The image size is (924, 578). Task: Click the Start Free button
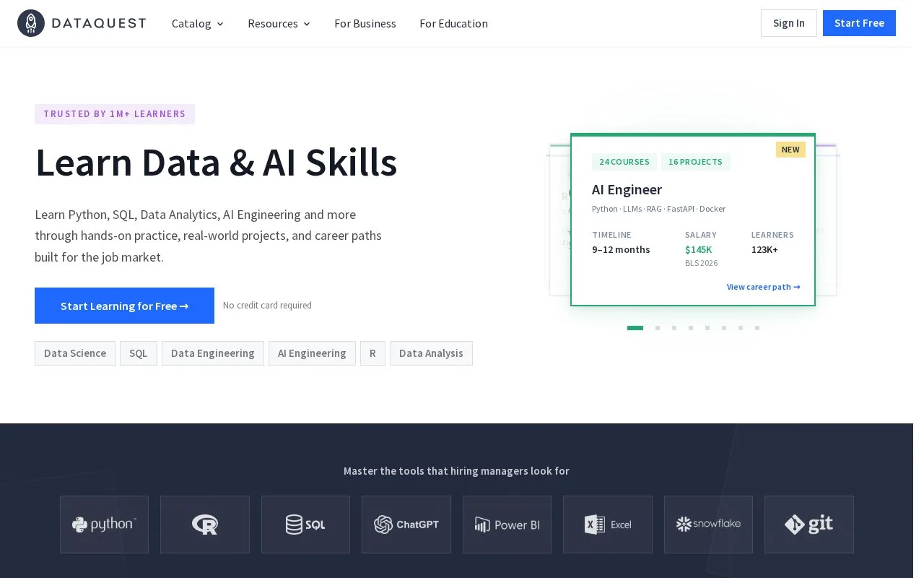tap(859, 23)
